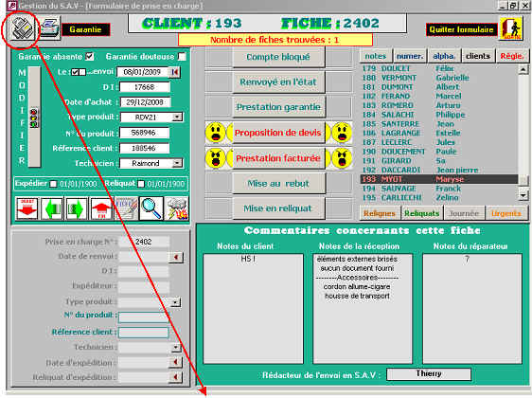This screenshot has width=532, height=398.
Task: Switch to the alpha. tab
Action: [443, 56]
